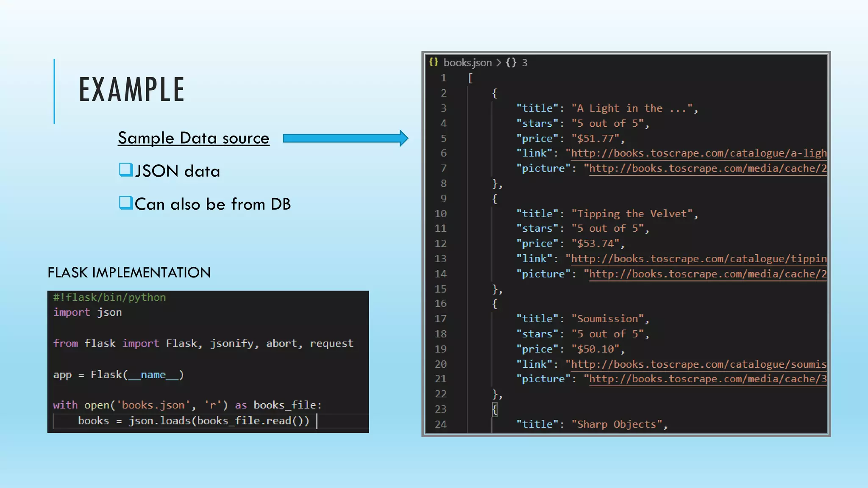Open the media/cache/3 picture link on line 21
The image size is (868, 488).
[708, 379]
